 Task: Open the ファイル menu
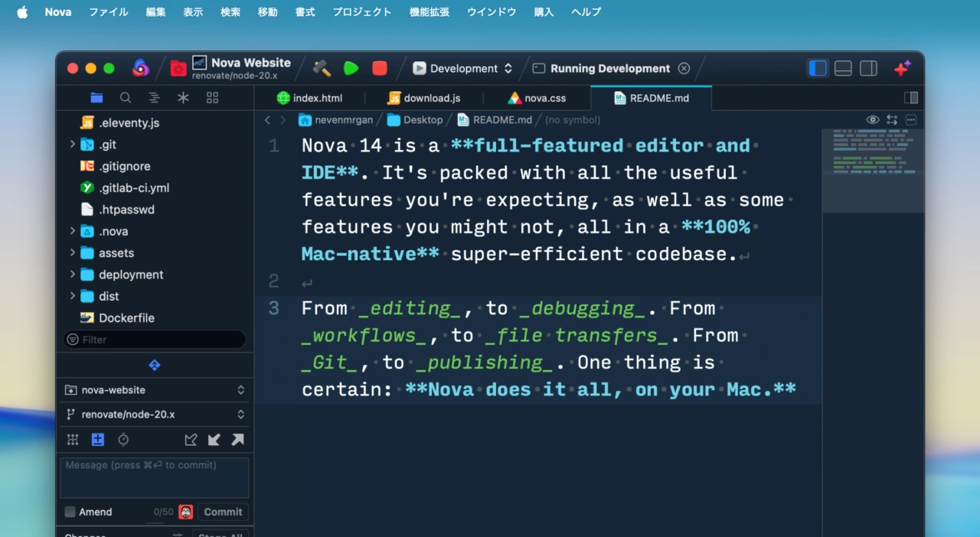tap(109, 12)
